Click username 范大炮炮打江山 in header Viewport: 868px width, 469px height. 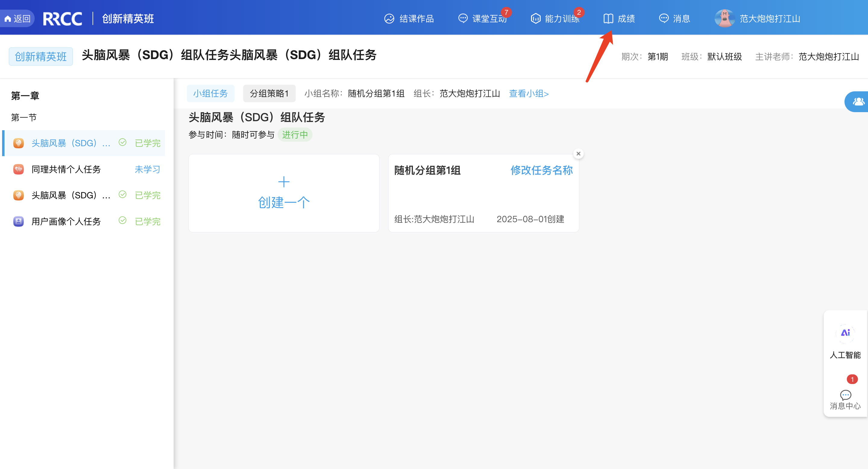pos(770,18)
